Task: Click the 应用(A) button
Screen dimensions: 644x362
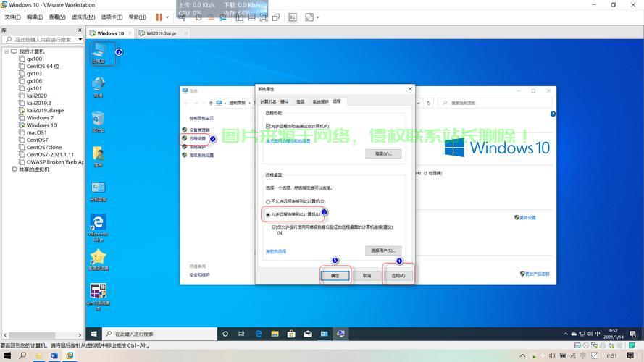Action: point(398,276)
